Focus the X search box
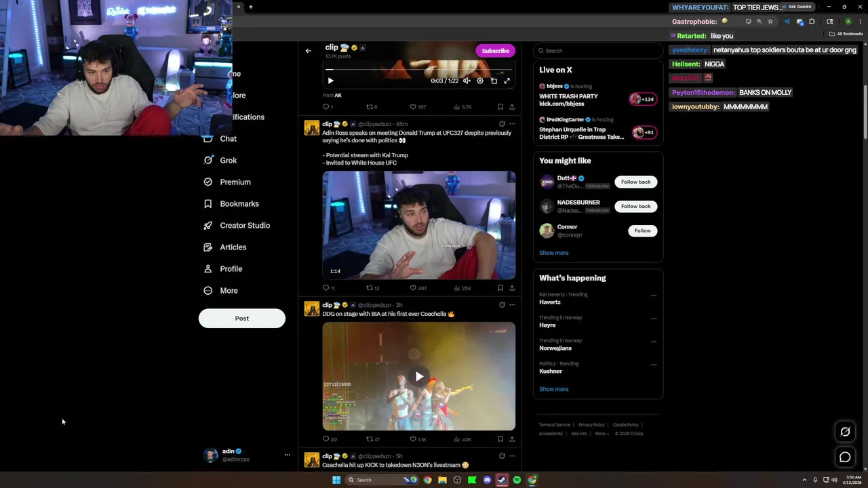868x488 pixels. click(597, 51)
